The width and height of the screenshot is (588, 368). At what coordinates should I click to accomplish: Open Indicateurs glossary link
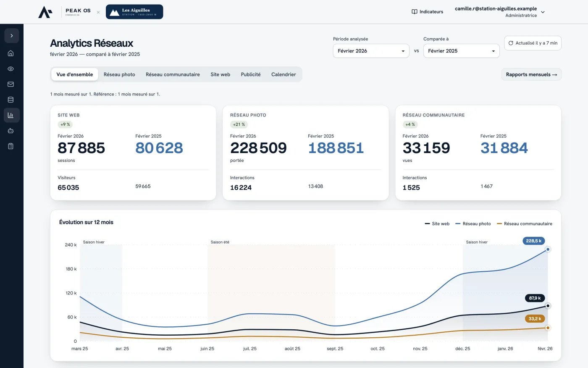(428, 12)
